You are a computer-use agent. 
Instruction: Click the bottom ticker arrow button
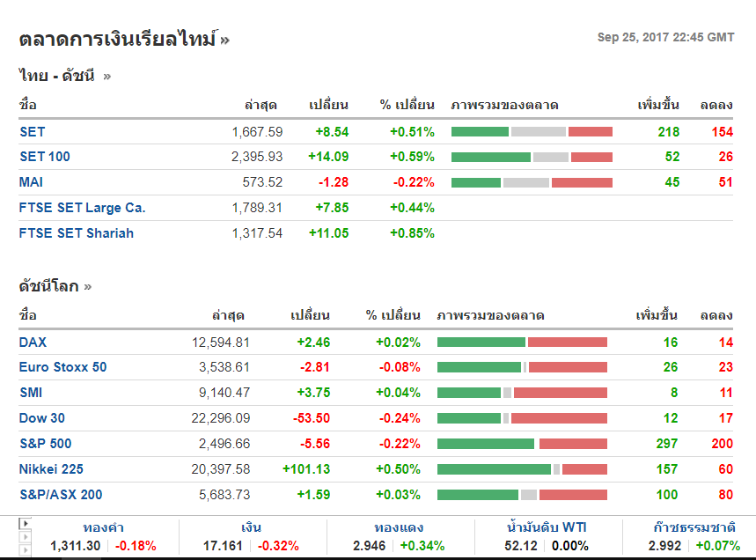coord(25,549)
